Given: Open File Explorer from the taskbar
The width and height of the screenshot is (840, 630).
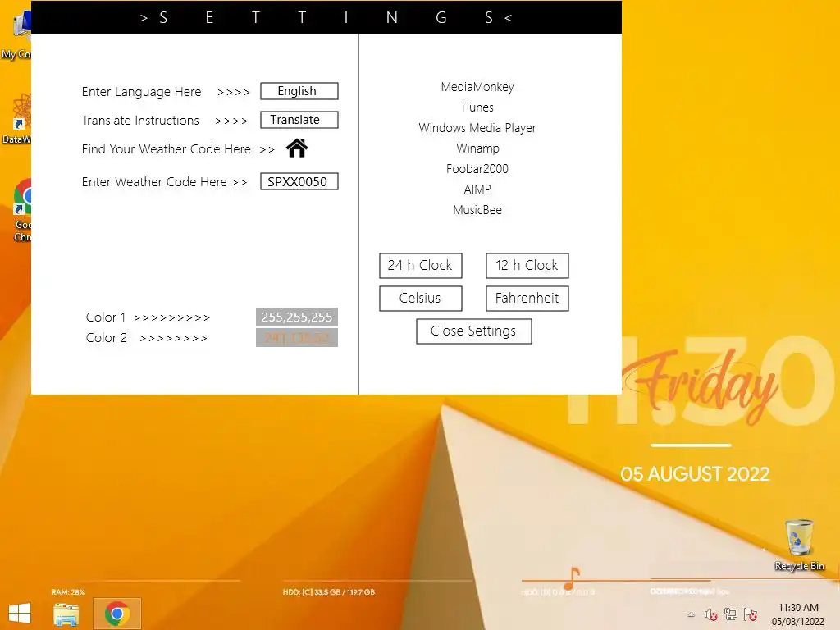Looking at the screenshot, I should (x=66, y=614).
